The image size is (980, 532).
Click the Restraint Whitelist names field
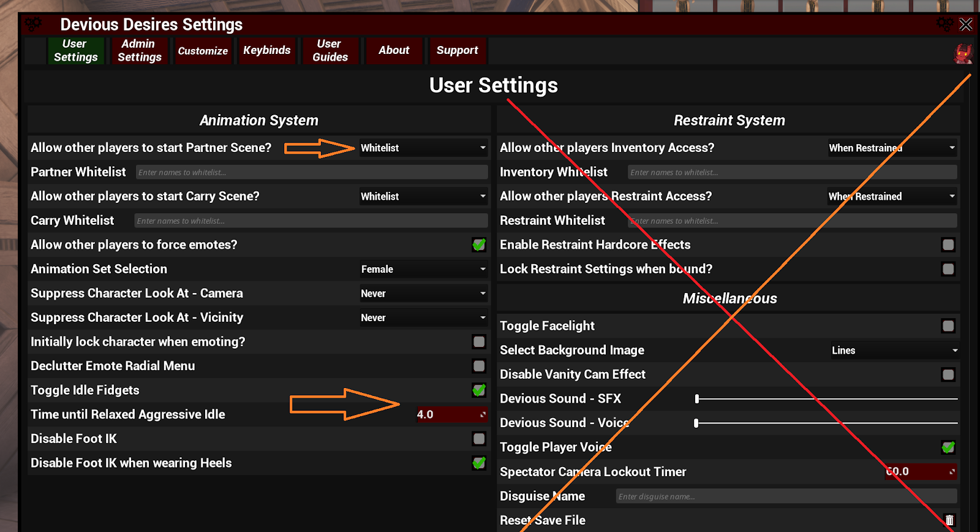pyautogui.click(x=792, y=221)
